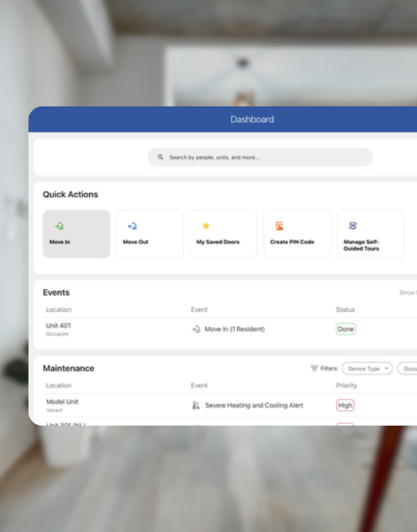The height and width of the screenshot is (532, 417).
Task: Click the purple Self-Guided Tours icon
Action: 352,226
